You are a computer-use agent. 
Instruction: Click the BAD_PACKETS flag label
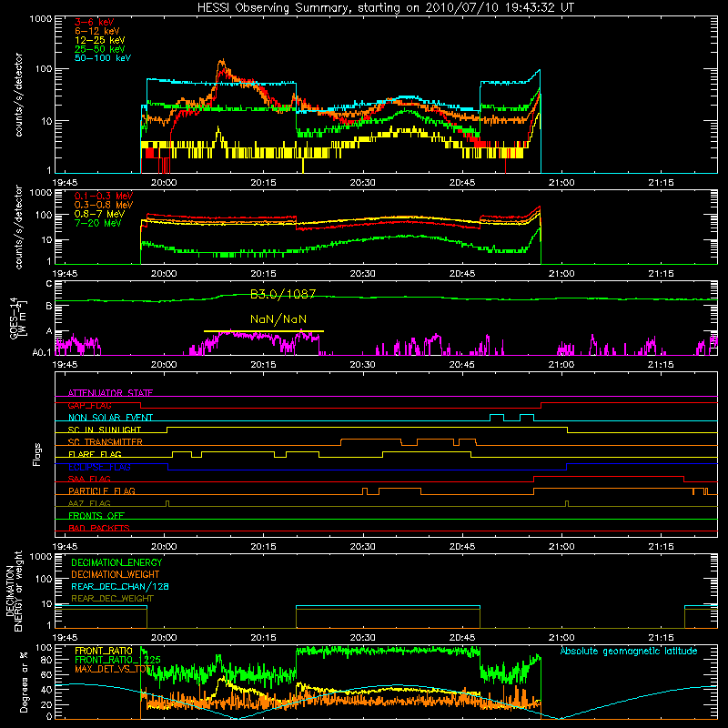tap(99, 528)
